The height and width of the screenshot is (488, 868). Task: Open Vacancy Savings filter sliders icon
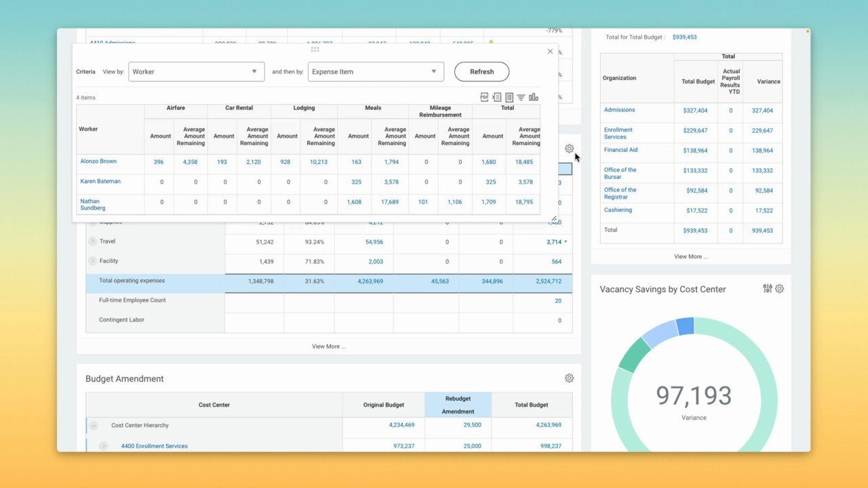768,289
